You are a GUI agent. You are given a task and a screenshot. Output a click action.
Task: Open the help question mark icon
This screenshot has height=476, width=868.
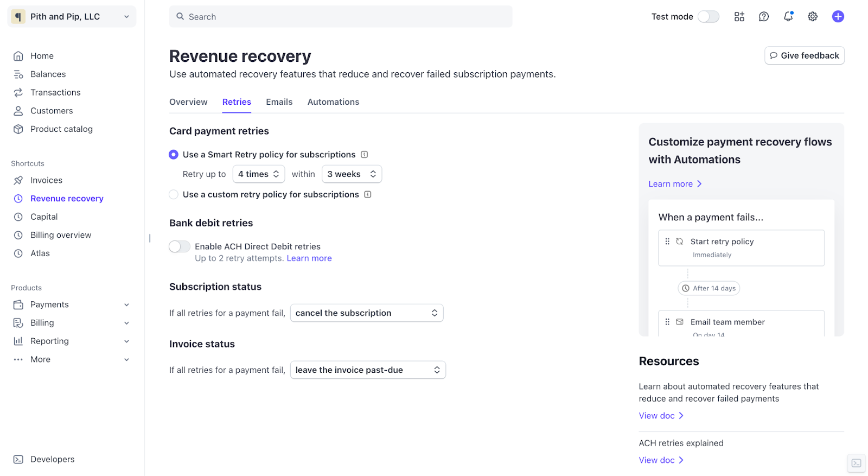(763, 17)
